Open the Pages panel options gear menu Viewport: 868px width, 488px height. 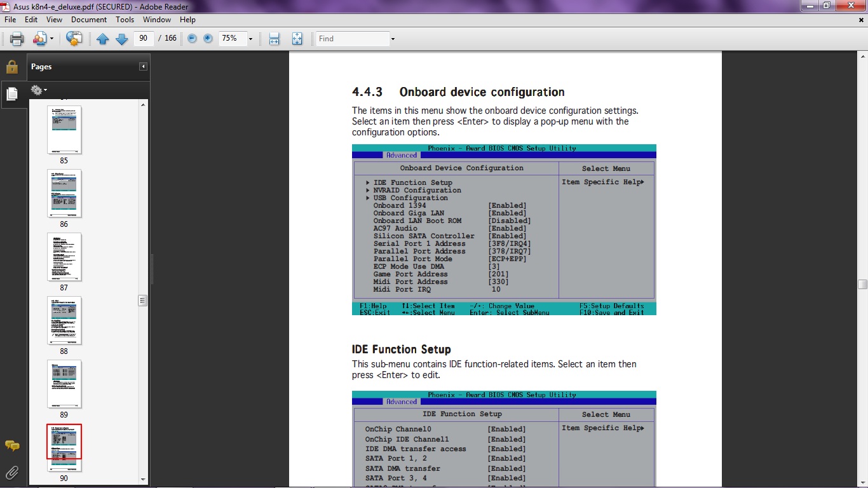39,90
